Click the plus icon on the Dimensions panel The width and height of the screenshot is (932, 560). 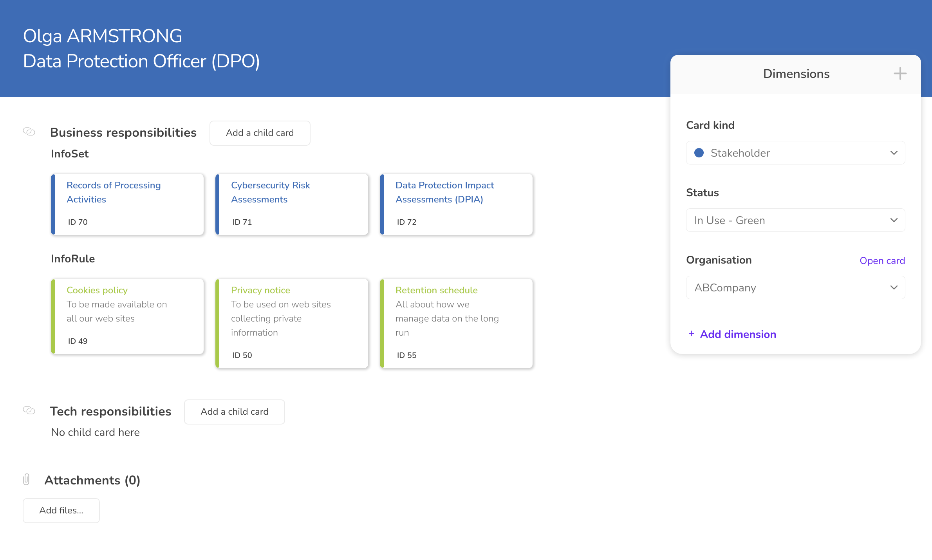pyautogui.click(x=899, y=73)
